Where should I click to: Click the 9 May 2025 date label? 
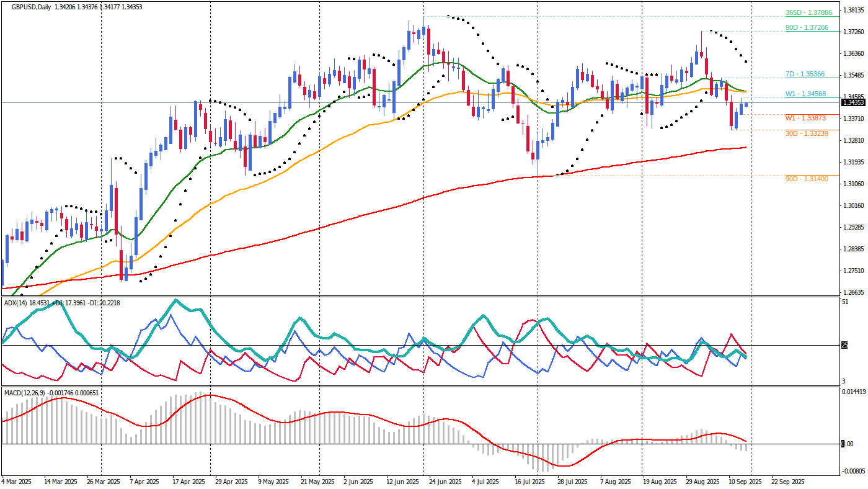[273, 482]
